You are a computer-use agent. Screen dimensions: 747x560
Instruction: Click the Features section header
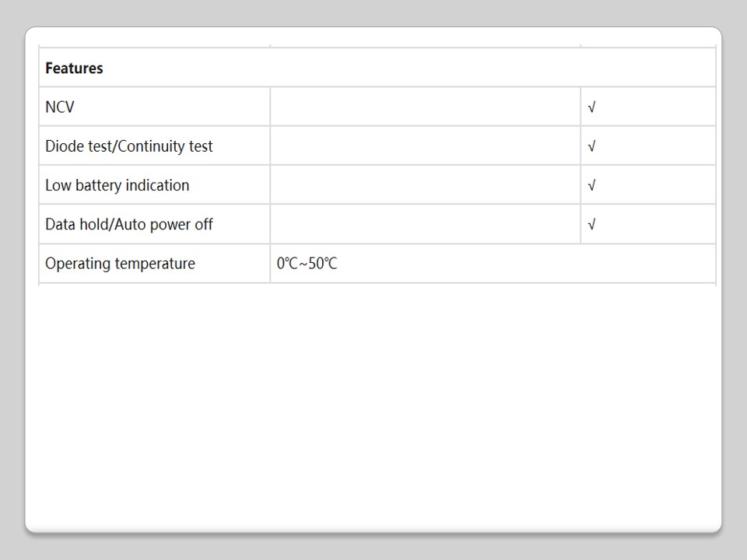point(74,68)
